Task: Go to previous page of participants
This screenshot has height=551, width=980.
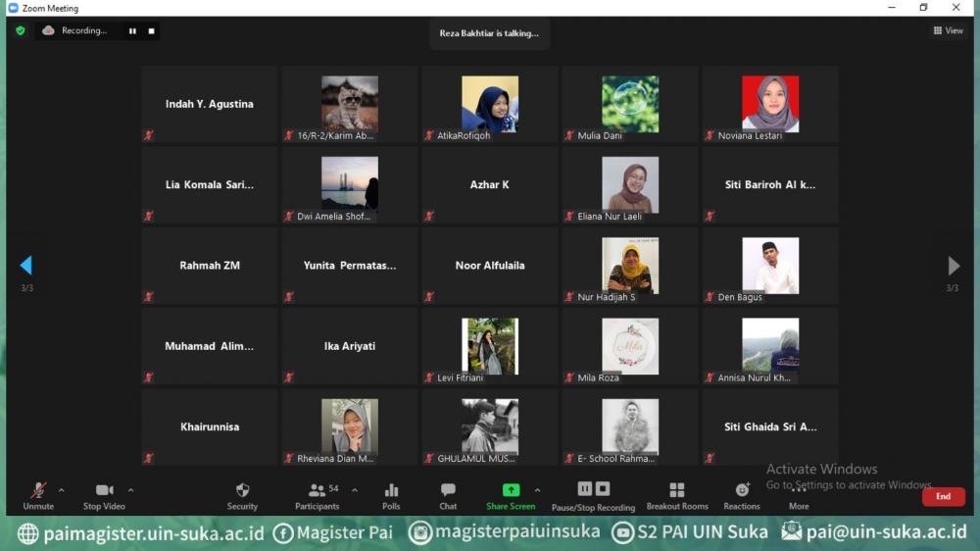Action: (25, 266)
